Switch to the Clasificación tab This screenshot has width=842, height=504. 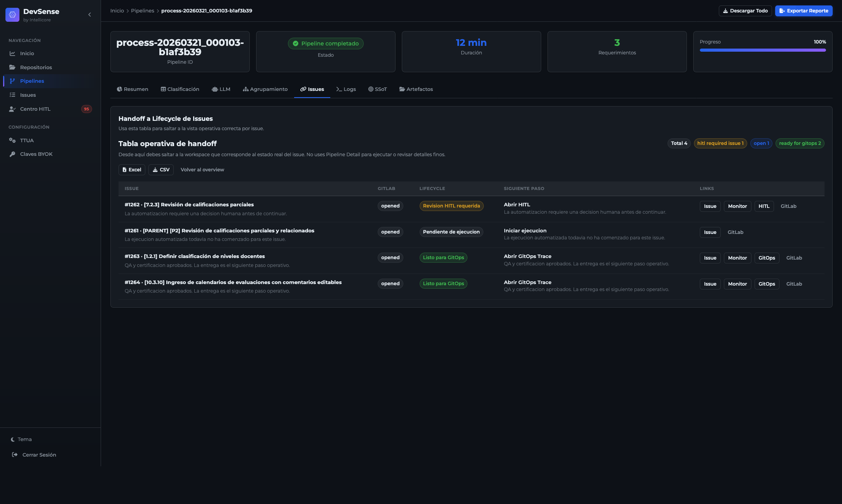(180, 89)
